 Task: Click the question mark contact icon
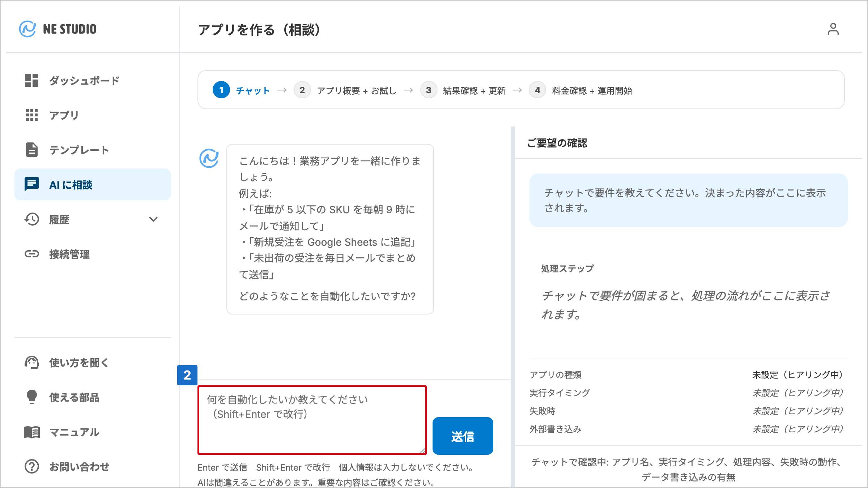tap(32, 466)
